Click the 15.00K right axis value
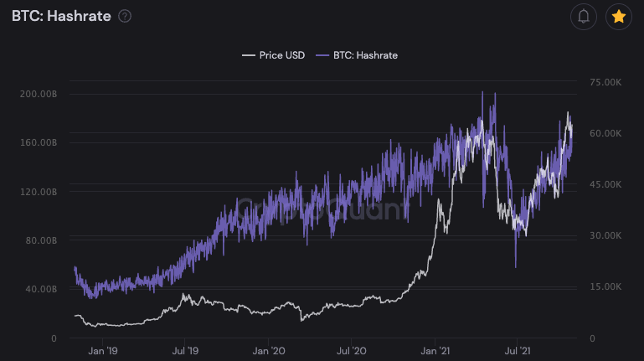This screenshot has height=361, width=644. pos(605,286)
